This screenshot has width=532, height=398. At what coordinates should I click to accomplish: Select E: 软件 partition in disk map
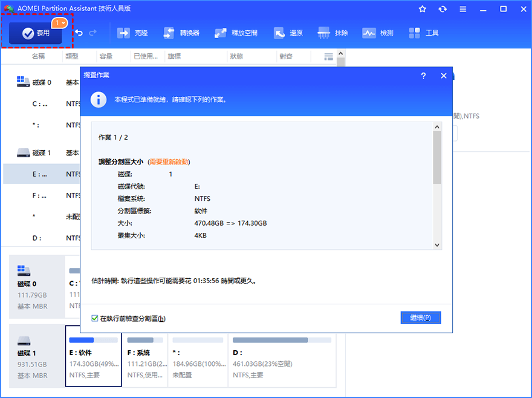pos(93,359)
